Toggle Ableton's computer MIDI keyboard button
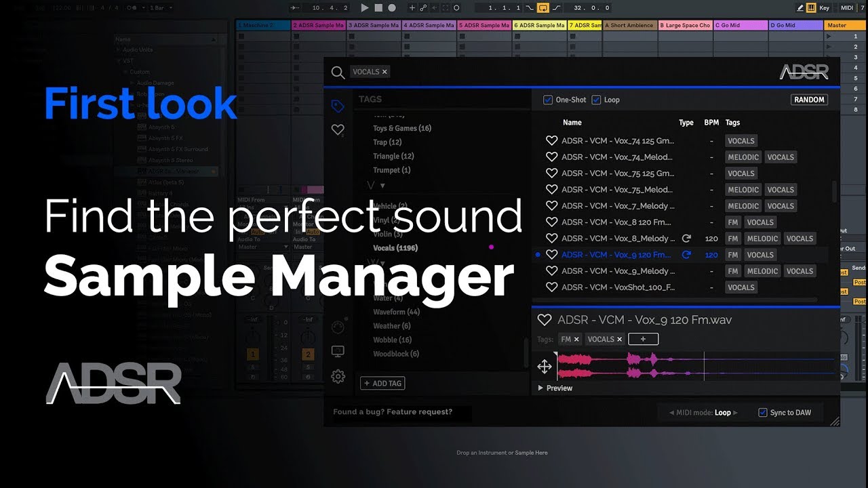 811,8
